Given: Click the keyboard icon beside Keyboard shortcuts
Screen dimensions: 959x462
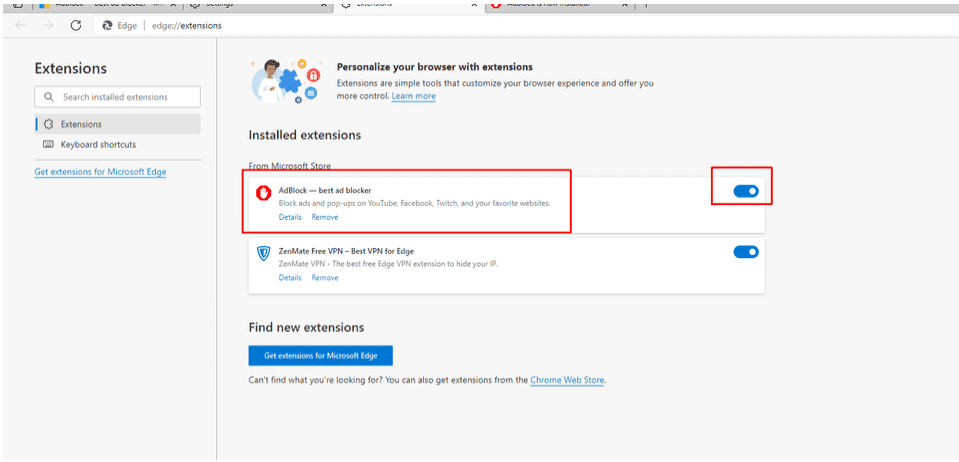Looking at the screenshot, I should tap(48, 144).
